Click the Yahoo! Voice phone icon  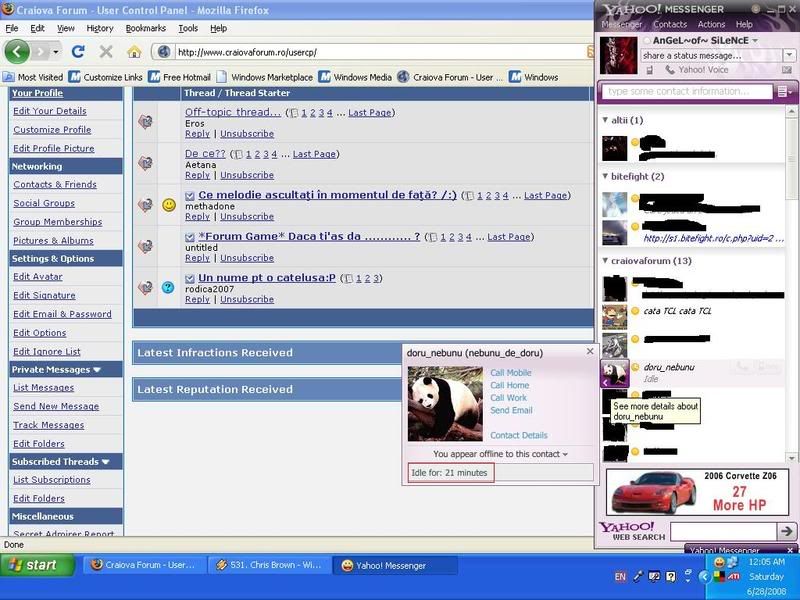[670, 70]
